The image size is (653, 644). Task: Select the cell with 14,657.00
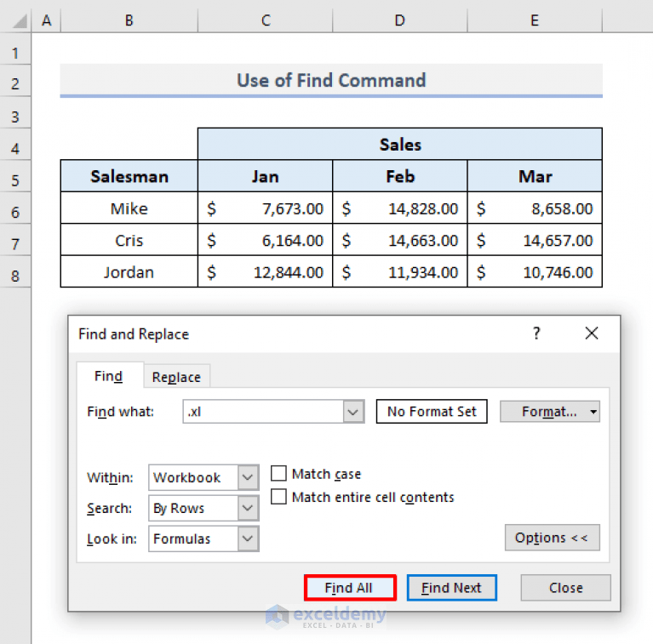coord(535,240)
